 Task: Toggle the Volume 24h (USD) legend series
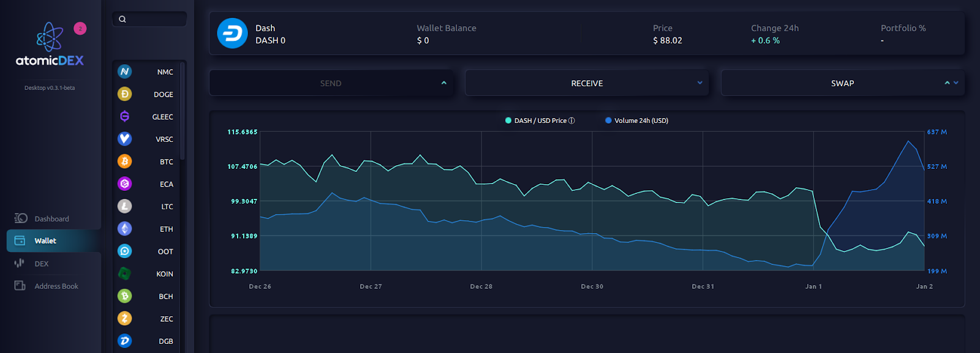point(637,121)
